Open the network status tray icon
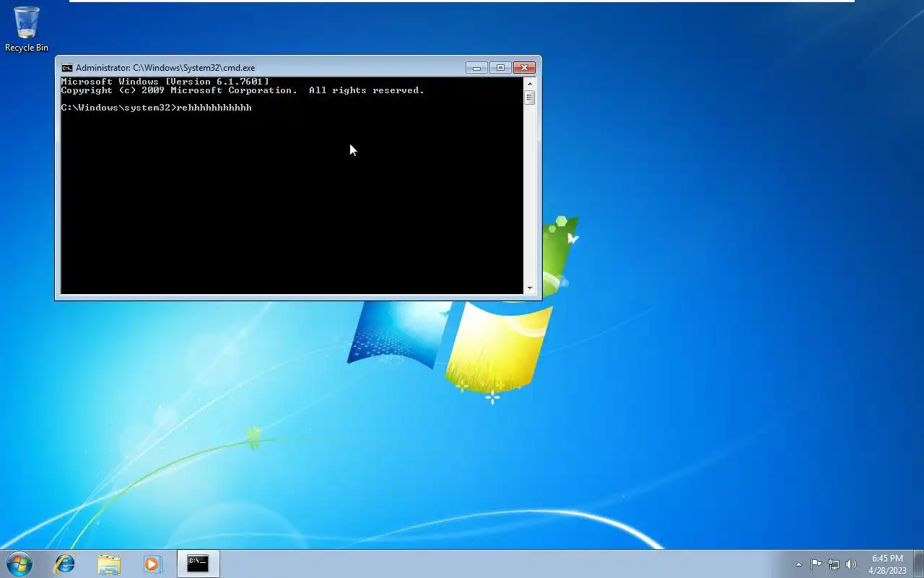The image size is (924, 578). (x=834, y=564)
